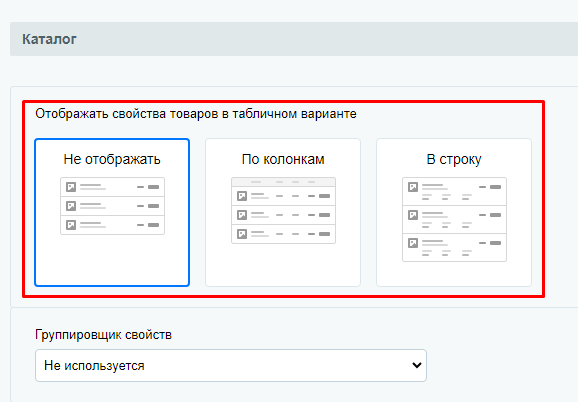Viewport: 578px width, 402px height.
Task: Click top image placeholder icon in "В строку" preview
Action: click(x=413, y=187)
